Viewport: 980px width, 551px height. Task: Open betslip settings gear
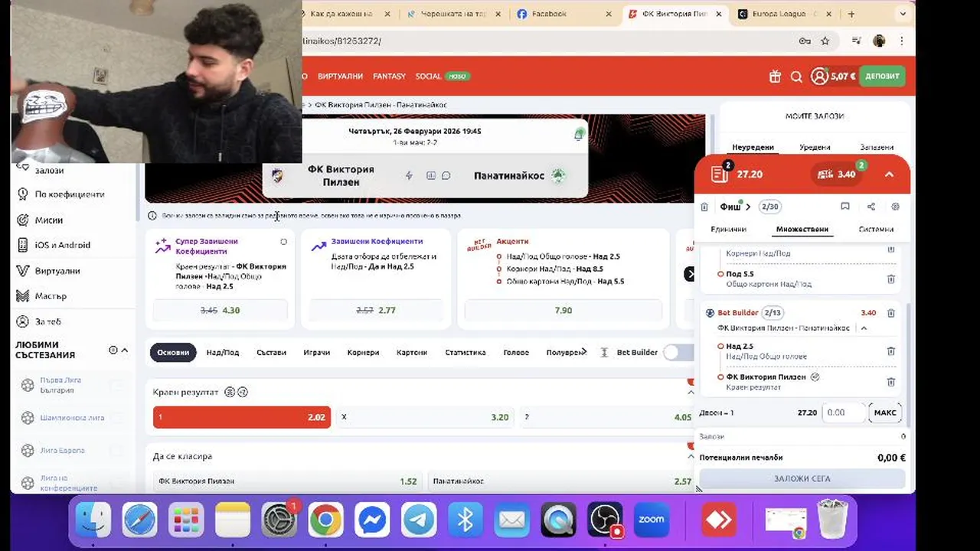(895, 207)
